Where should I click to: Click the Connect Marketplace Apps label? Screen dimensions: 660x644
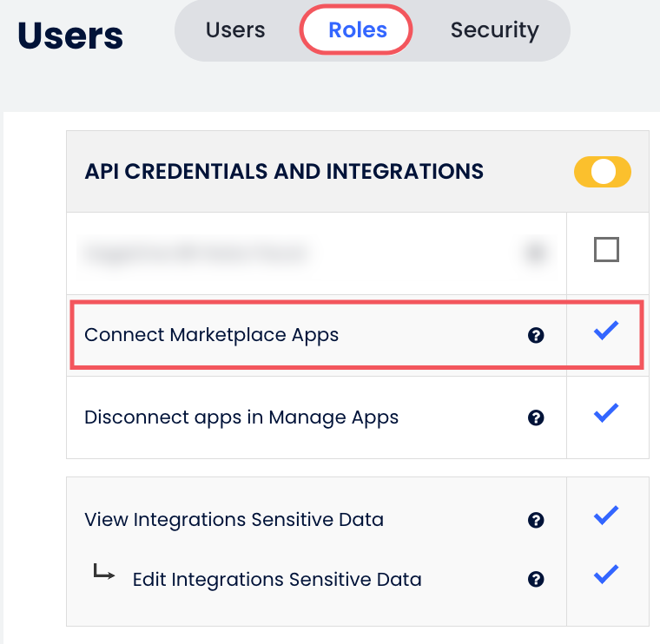coord(211,335)
